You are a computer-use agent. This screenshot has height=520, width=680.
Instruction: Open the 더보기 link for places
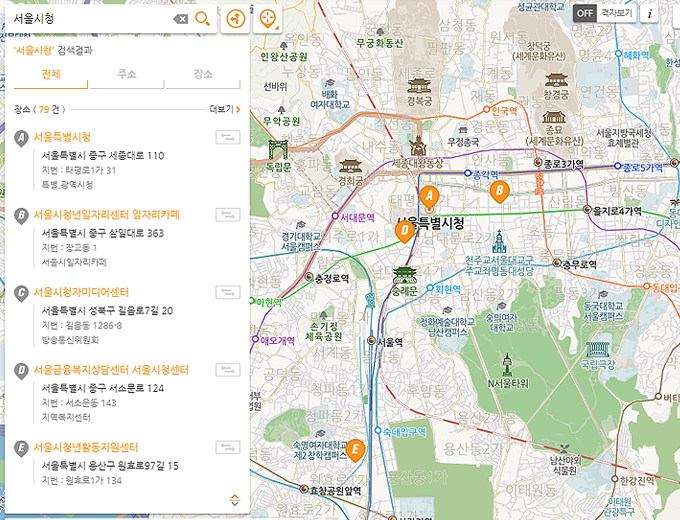point(225,109)
